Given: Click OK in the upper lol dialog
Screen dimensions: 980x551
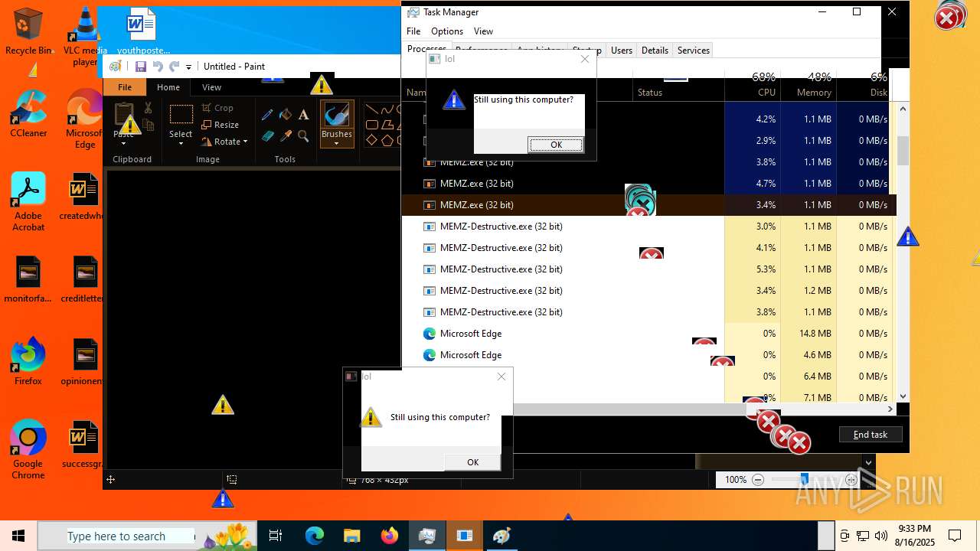Looking at the screenshot, I should point(556,145).
